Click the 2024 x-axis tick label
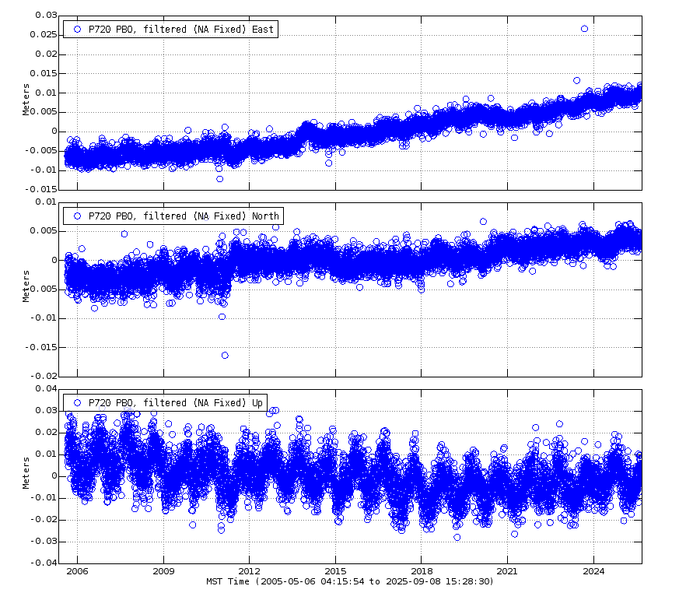 tap(593, 571)
